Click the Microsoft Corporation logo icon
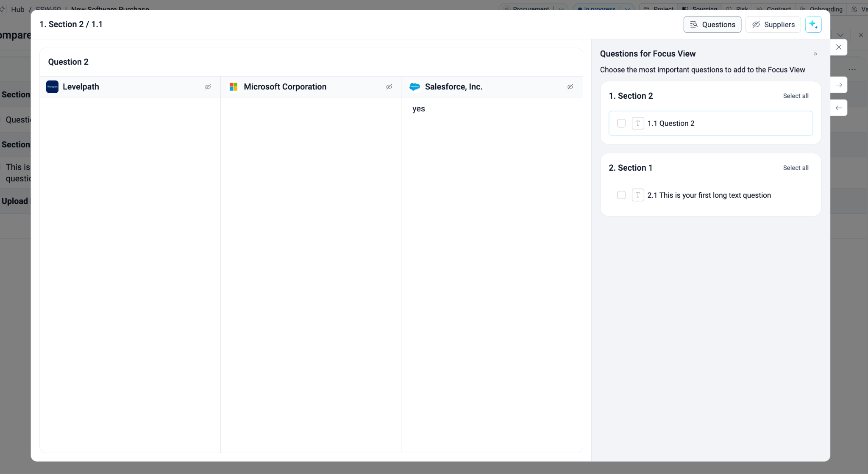Viewport: 868px width, 474px height. (x=234, y=87)
